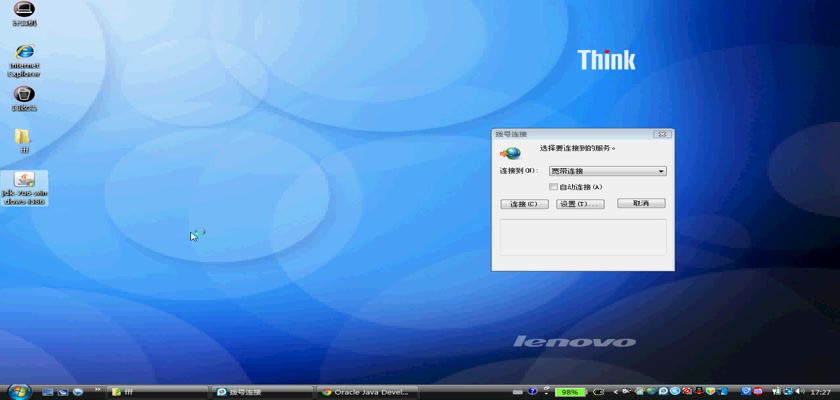This screenshot has width=840, height=400.
Task: Select the Recycle Bin desktop icon
Action: pyautogui.click(x=24, y=99)
